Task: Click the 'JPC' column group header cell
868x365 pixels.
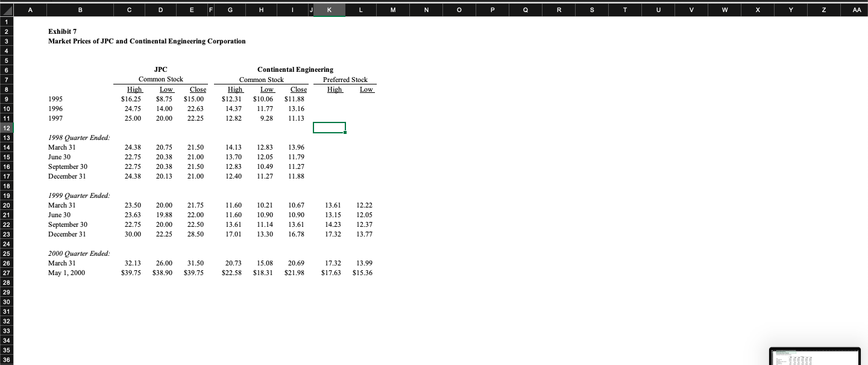Action: (160, 69)
